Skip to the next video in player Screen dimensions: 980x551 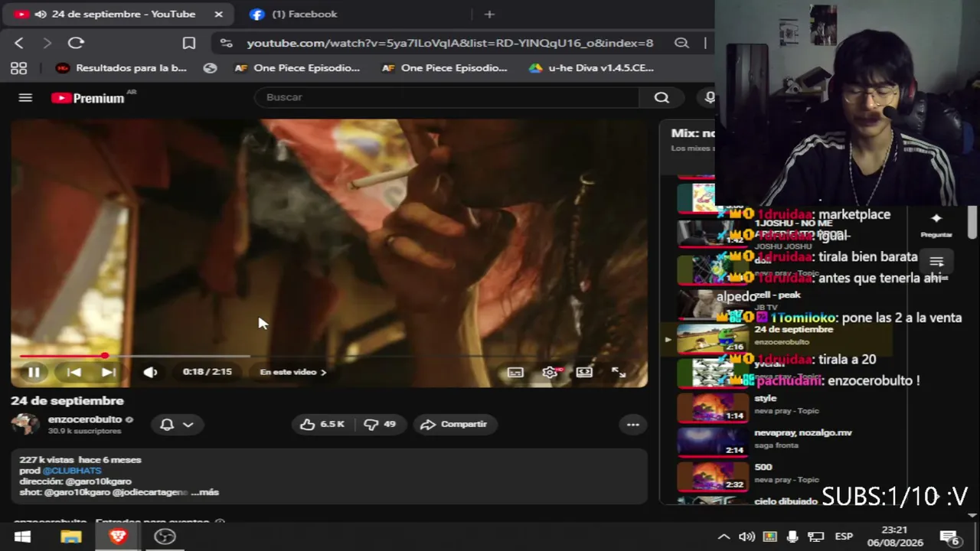tap(109, 372)
